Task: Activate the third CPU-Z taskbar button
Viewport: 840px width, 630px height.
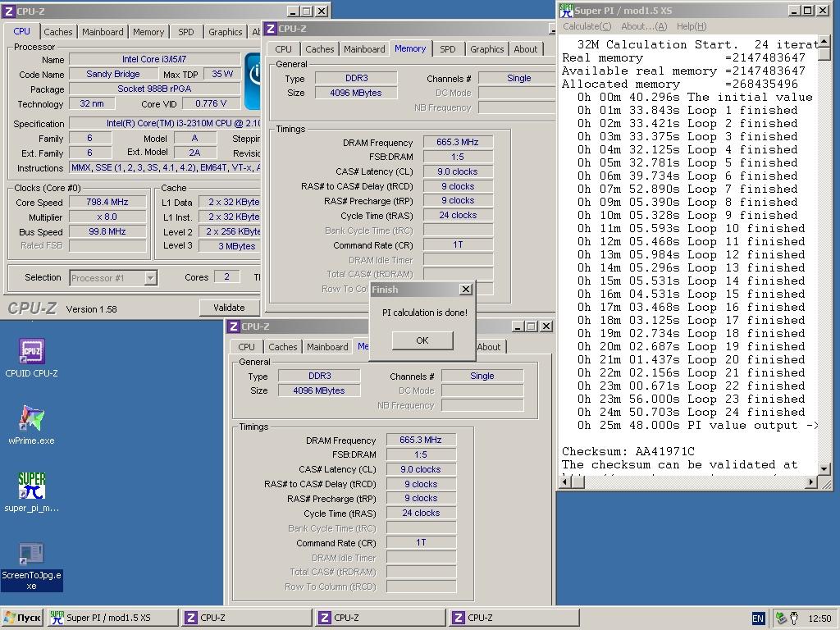Action: click(514, 618)
